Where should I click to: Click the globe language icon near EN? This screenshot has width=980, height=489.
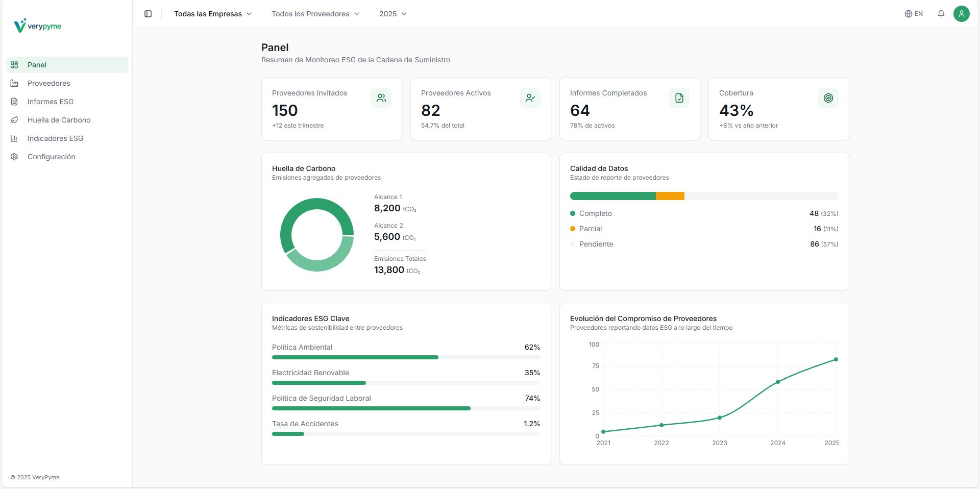(x=908, y=14)
